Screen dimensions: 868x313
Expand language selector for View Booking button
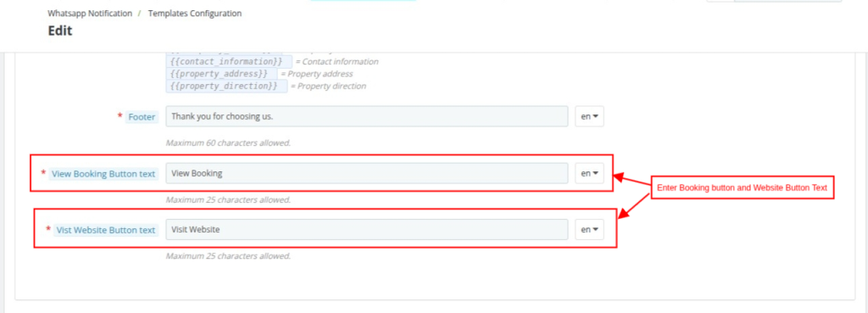click(590, 173)
